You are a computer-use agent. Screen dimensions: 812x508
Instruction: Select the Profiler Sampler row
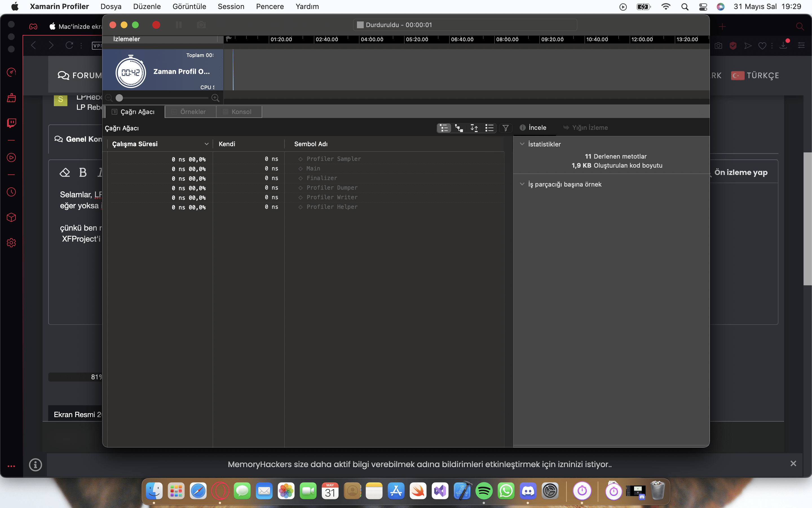point(305,159)
